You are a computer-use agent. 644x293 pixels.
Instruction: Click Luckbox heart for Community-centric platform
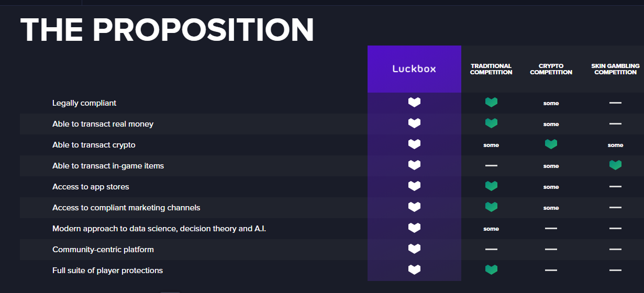[414, 249]
